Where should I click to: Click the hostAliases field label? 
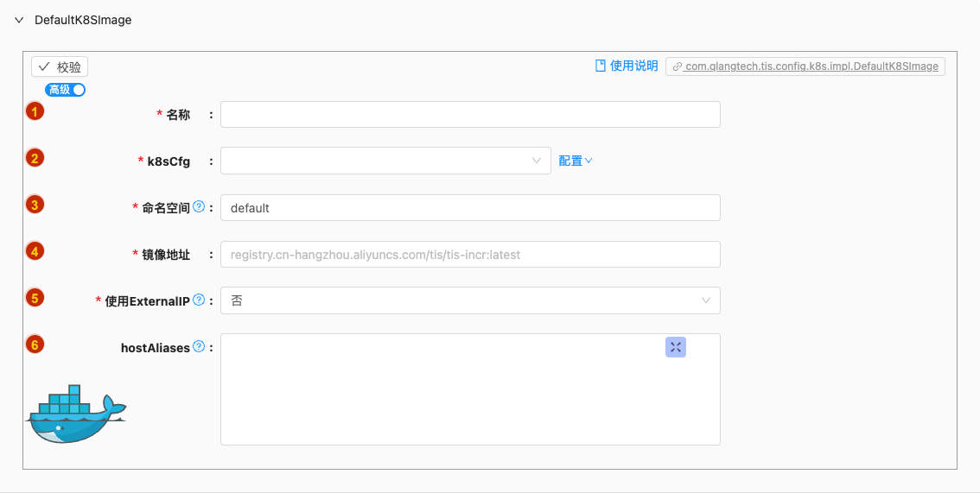coord(155,348)
